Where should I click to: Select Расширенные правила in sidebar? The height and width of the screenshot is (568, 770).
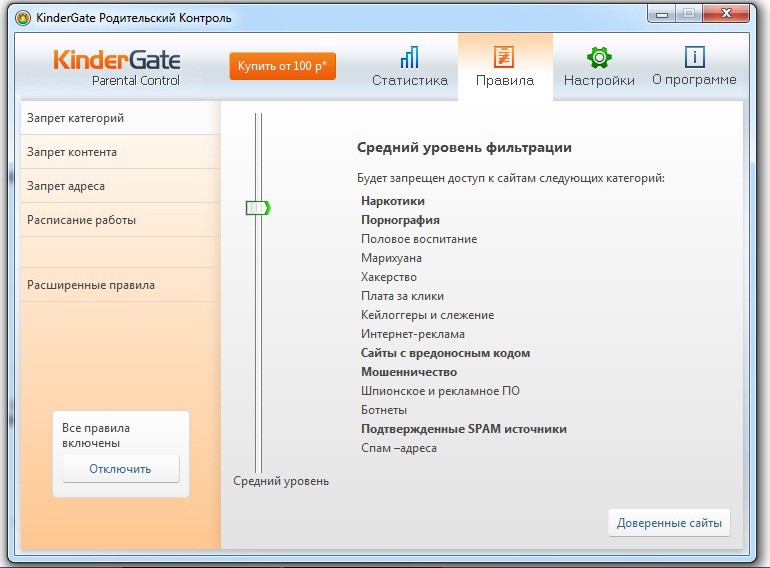click(91, 285)
